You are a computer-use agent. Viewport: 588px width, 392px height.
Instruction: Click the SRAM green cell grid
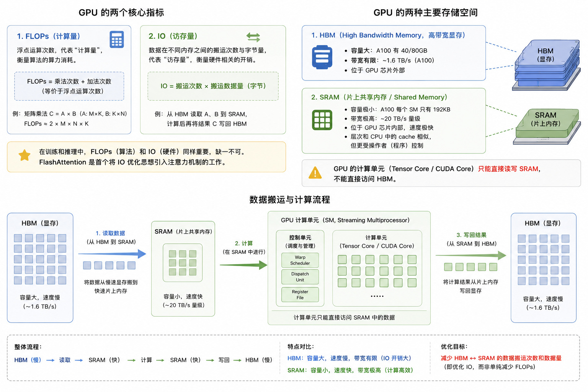coord(183,263)
